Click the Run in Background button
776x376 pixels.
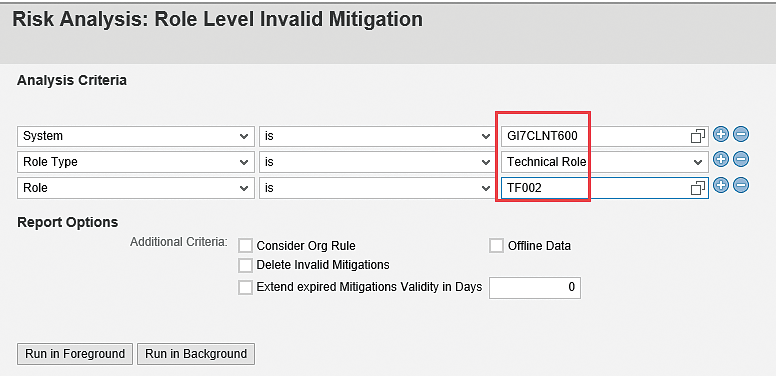[x=196, y=354]
